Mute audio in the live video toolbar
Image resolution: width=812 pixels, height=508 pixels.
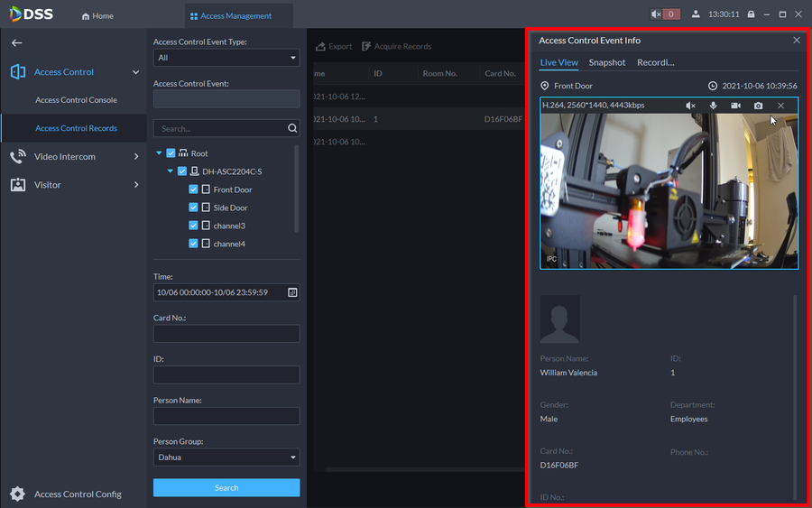[x=690, y=106]
